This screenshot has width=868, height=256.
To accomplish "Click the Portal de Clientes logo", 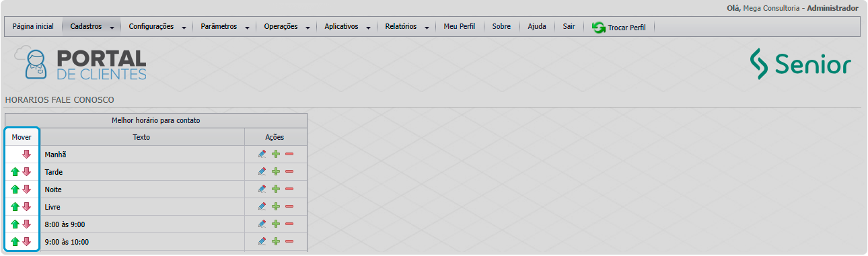I will point(81,64).
